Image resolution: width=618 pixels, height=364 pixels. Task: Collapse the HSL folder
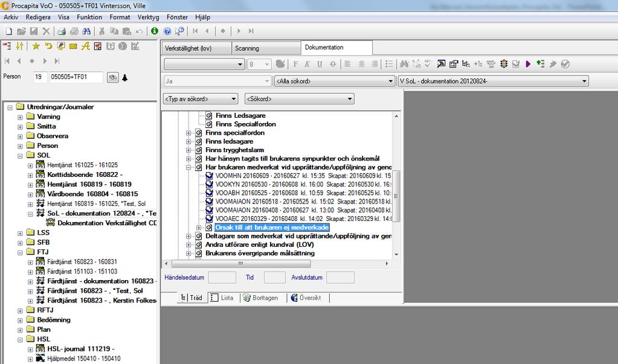click(x=20, y=340)
